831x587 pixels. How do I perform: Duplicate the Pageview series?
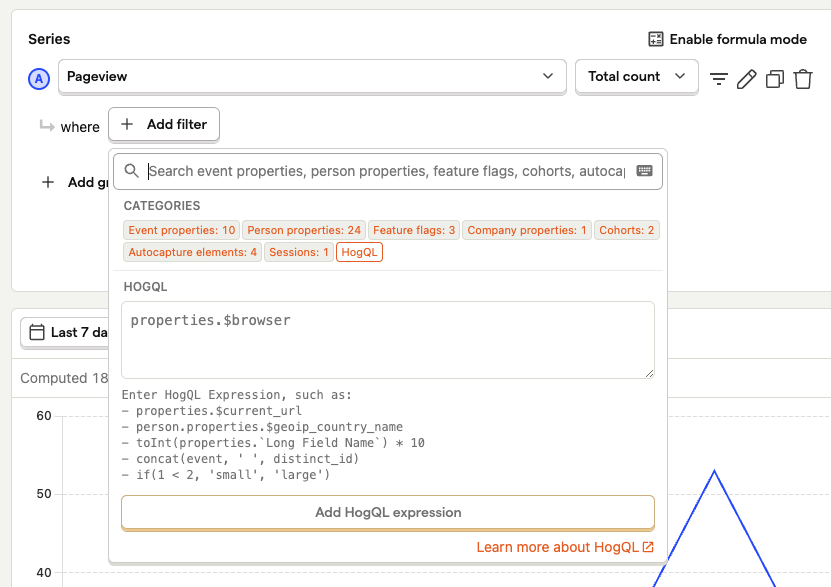pos(775,79)
